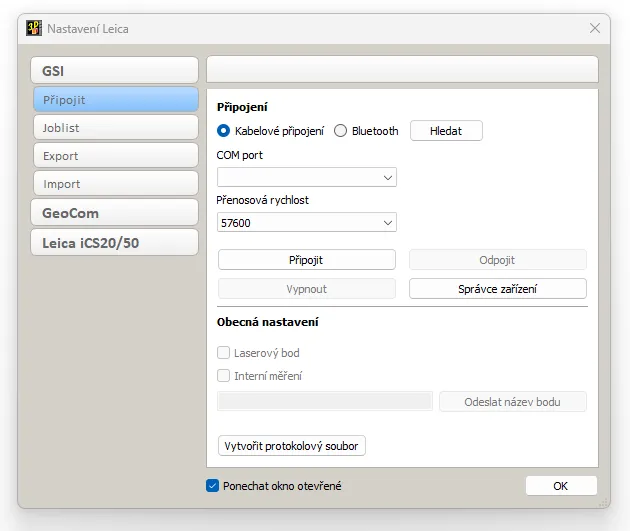
Task: Click the app icon in the title bar
Action: [34, 28]
